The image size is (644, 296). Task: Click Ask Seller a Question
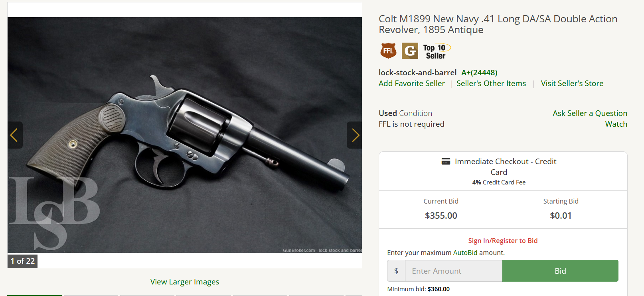[x=590, y=113]
